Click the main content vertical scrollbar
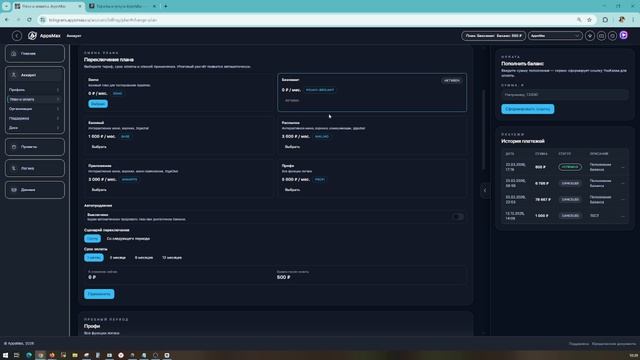Viewport: 640px width, 360px height. 484,130
